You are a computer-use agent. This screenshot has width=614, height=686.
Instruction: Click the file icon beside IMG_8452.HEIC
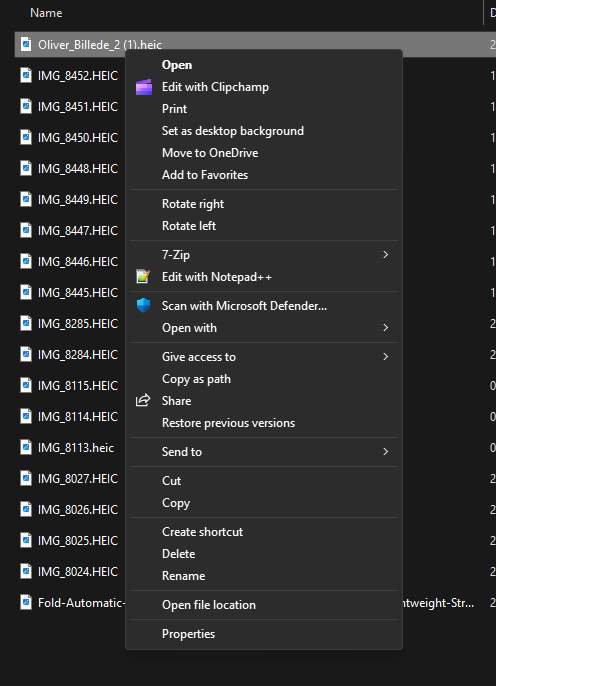coord(25,76)
